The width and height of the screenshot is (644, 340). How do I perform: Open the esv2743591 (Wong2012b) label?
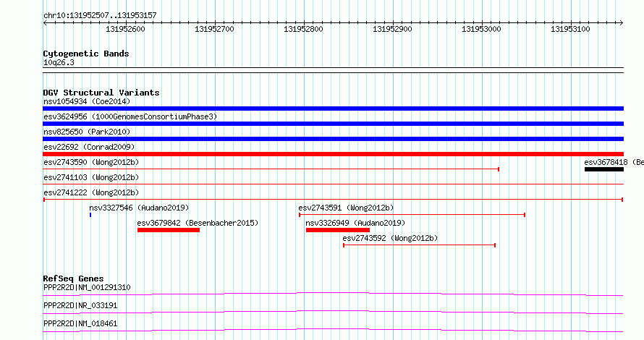pos(346,208)
